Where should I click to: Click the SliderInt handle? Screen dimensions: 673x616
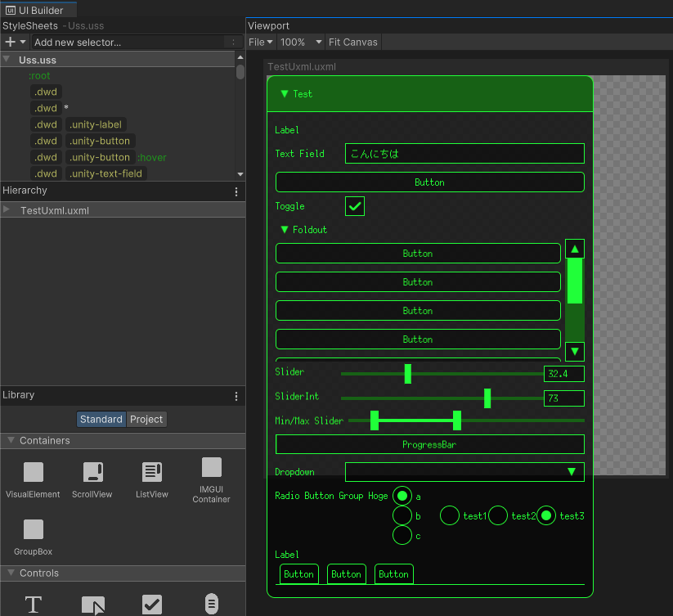point(487,398)
